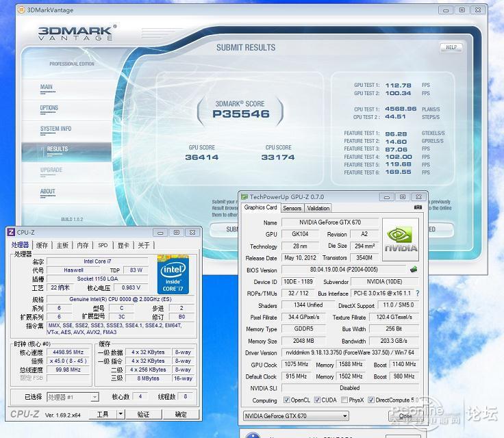Click the GPU Test 1 value 112.78
504x438 pixels.
pos(399,86)
